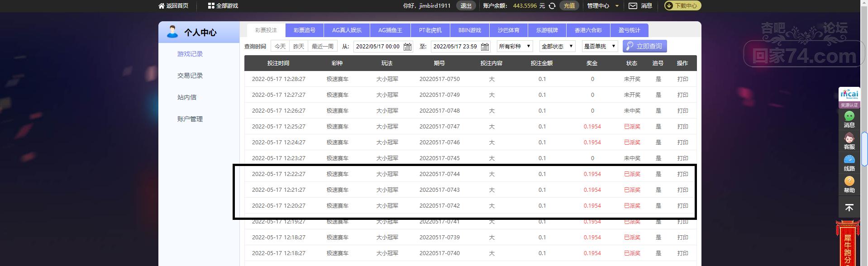Click the 线路 speed gauge icon
The width and height of the screenshot is (868, 266).
[849, 160]
